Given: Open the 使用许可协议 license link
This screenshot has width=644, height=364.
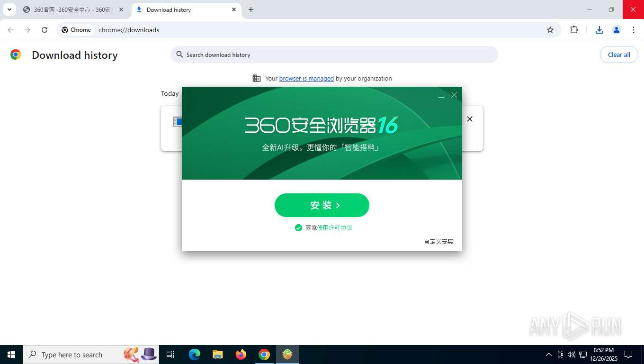Looking at the screenshot, I should [335, 228].
